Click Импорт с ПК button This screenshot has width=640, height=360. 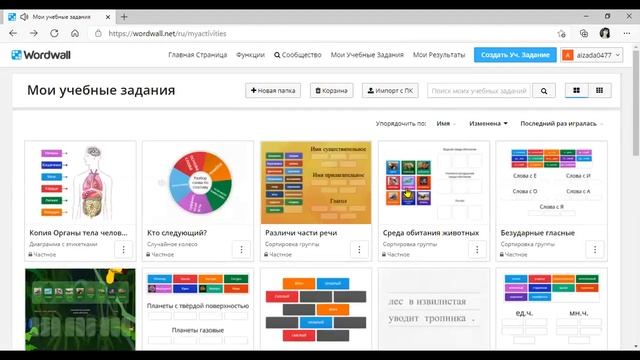pos(390,91)
